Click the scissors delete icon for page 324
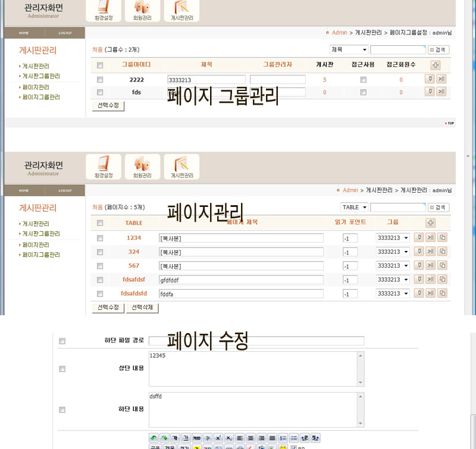The width and height of the screenshot is (476, 449). tap(430, 251)
